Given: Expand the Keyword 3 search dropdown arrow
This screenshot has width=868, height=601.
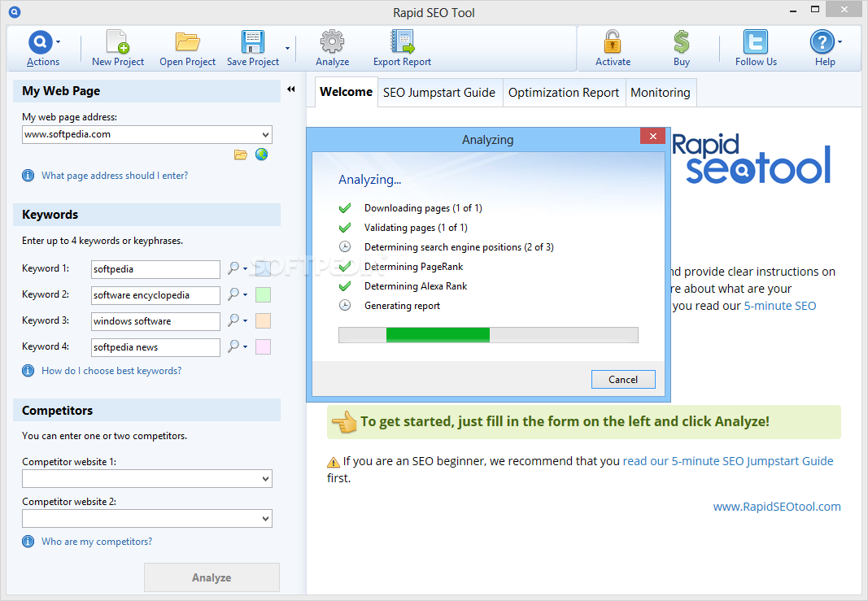Looking at the screenshot, I should coord(245,321).
